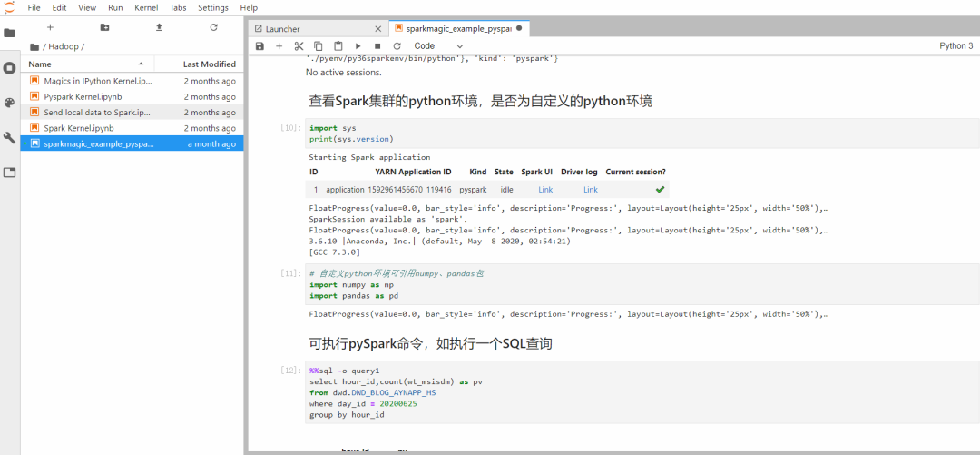Open the Tabs menu
Image resolution: width=980 pixels, height=455 pixels.
(178, 8)
